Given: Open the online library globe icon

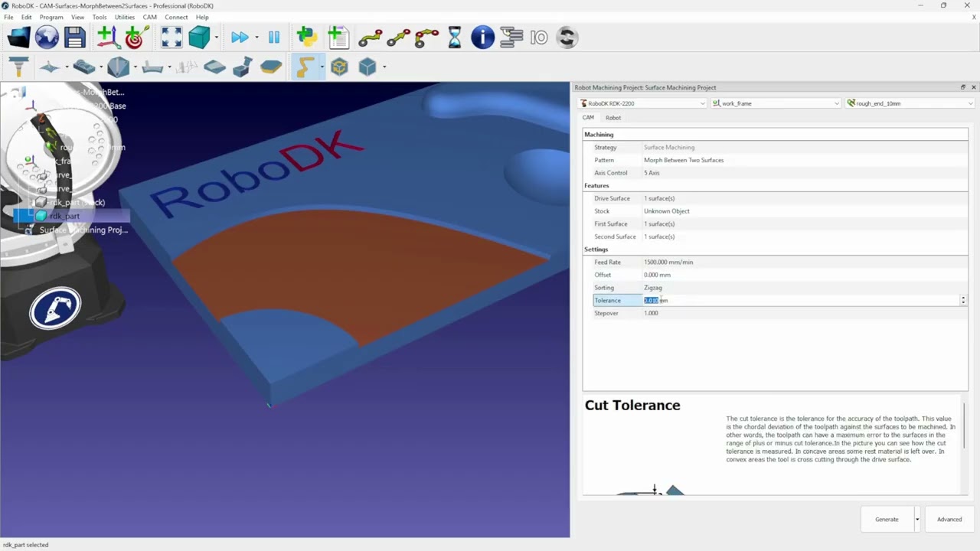Looking at the screenshot, I should pos(47,37).
